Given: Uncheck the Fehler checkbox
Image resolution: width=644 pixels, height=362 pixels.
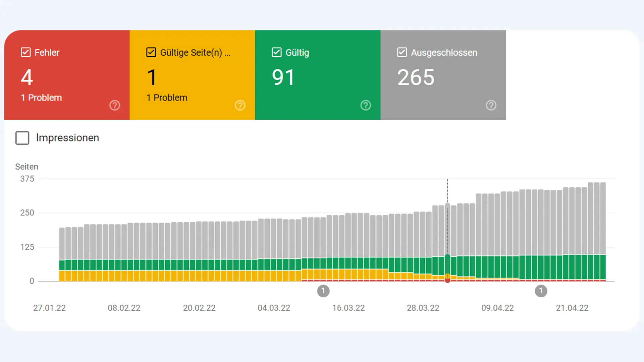Looking at the screenshot, I should 26,52.
